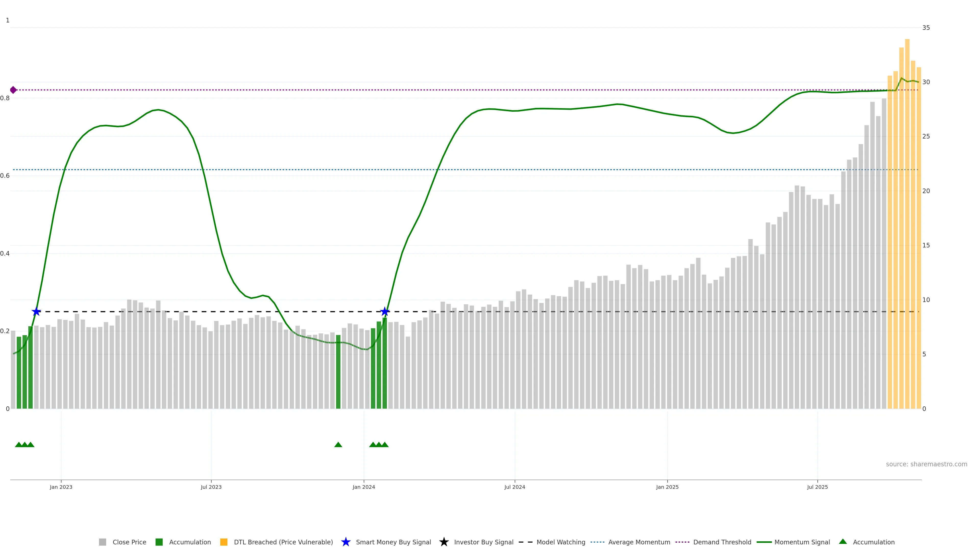Viewport: 980px width, 551px height.
Task: Click the first blue Smart Money star
Action: click(x=36, y=312)
